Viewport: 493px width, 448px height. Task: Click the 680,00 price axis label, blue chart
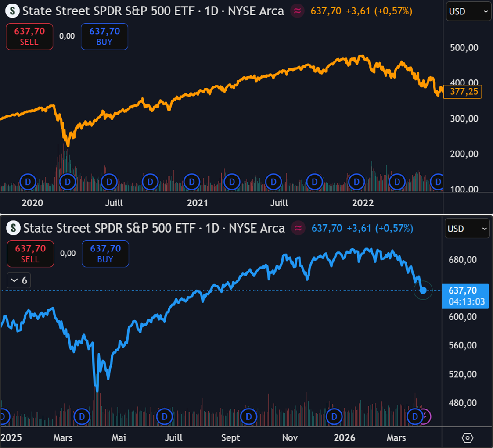click(x=463, y=259)
